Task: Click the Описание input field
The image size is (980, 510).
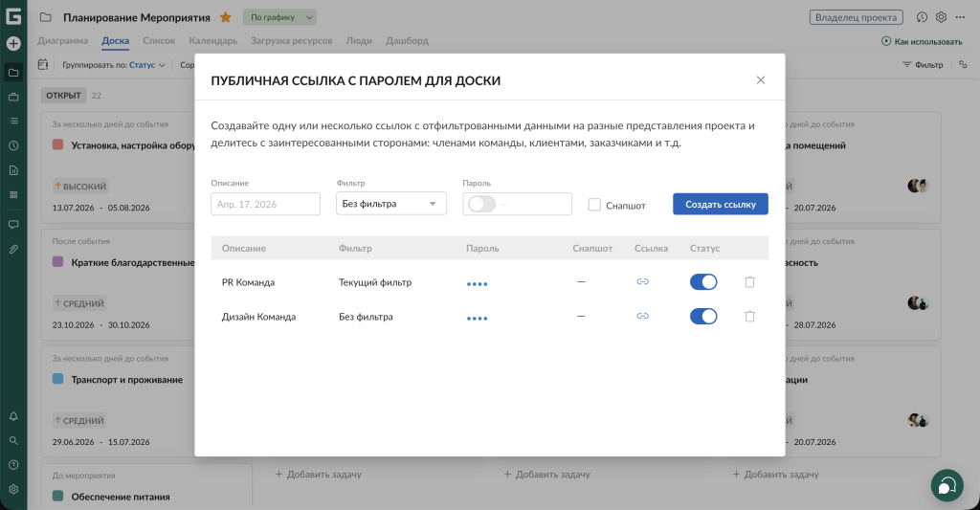Action: pos(266,205)
